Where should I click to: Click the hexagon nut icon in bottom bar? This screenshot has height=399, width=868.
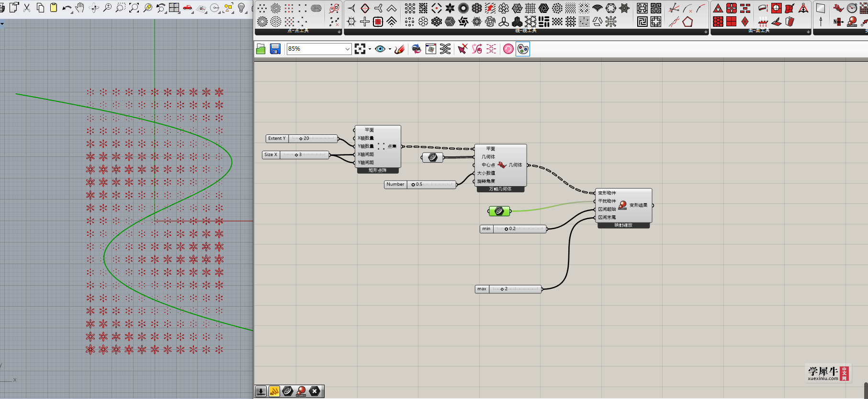point(288,391)
